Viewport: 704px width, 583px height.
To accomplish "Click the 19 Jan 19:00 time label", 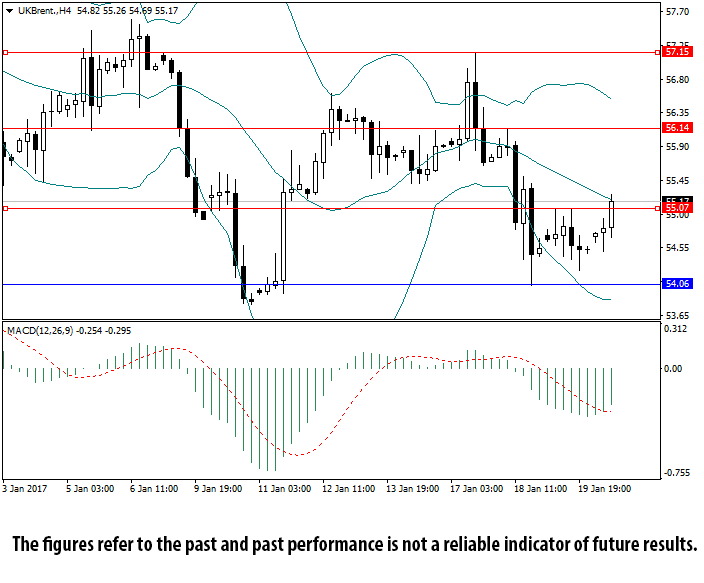I will 604,489.
